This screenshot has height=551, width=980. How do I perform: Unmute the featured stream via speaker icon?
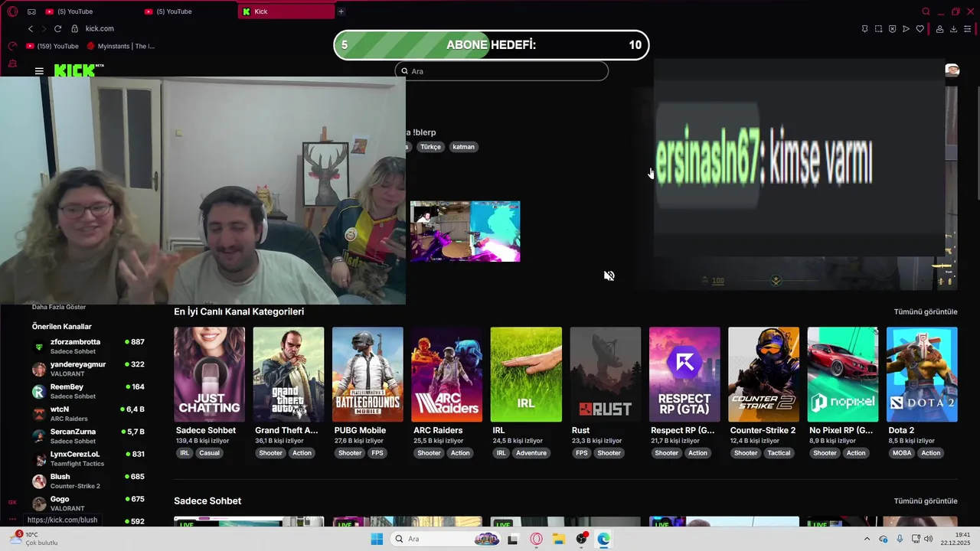pyautogui.click(x=609, y=276)
